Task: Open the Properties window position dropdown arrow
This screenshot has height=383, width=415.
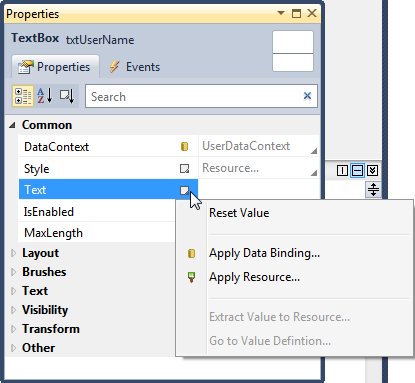Action: 281,13
